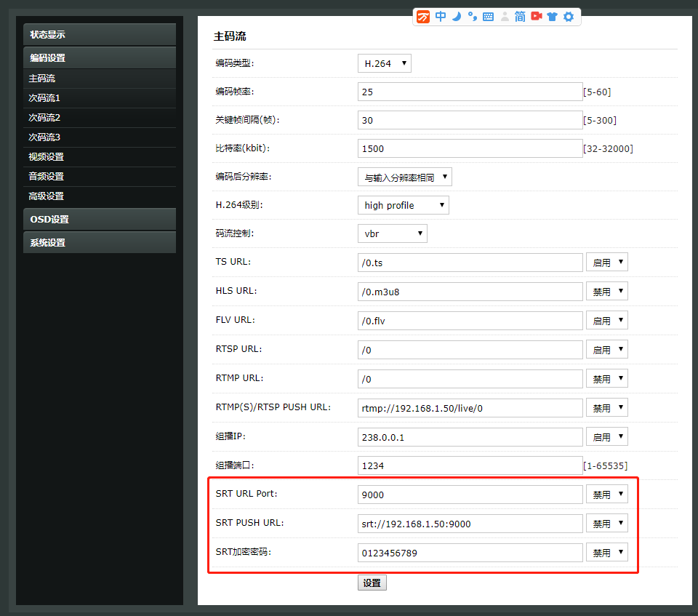Open the RTMP(S)/RTSP PUSH URL enable dropdown
698x616 pixels.
click(606, 407)
